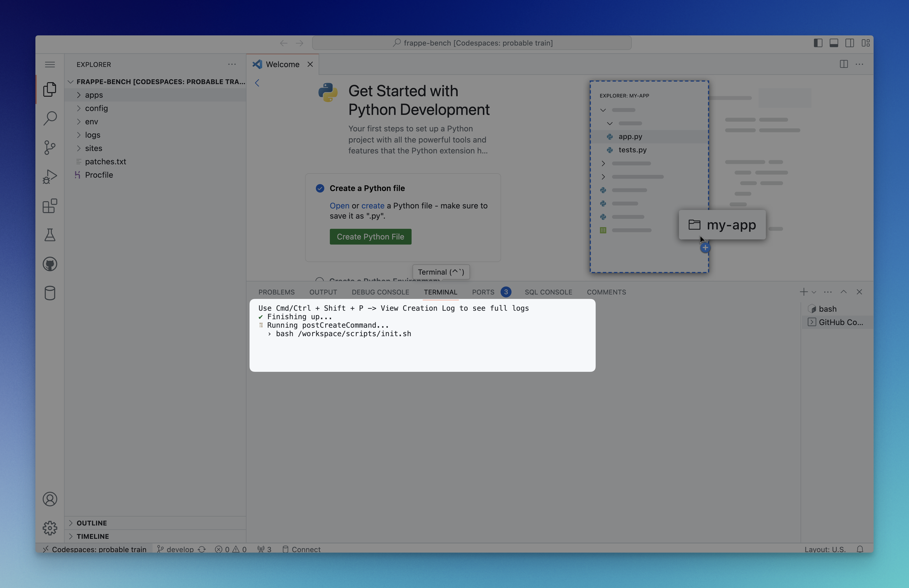
Task: Toggle the Create a Python file step checkmark
Action: click(x=320, y=188)
